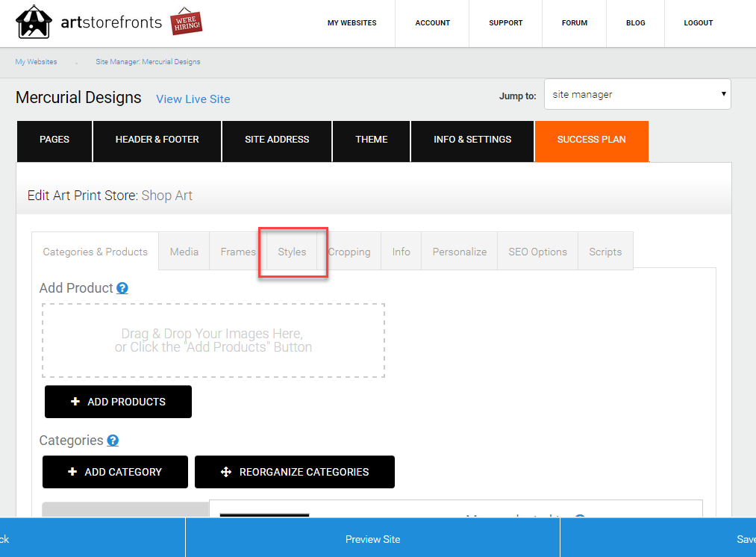Expand the Jump to site manager dropdown
The image size is (756, 557).
(x=637, y=94)
